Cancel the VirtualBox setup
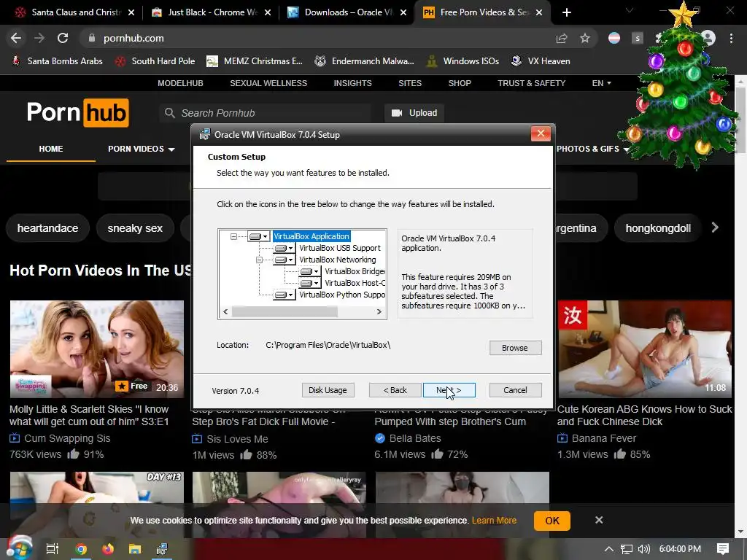The width and height of the screenshot is (747, 560). [x=515, y=390]
